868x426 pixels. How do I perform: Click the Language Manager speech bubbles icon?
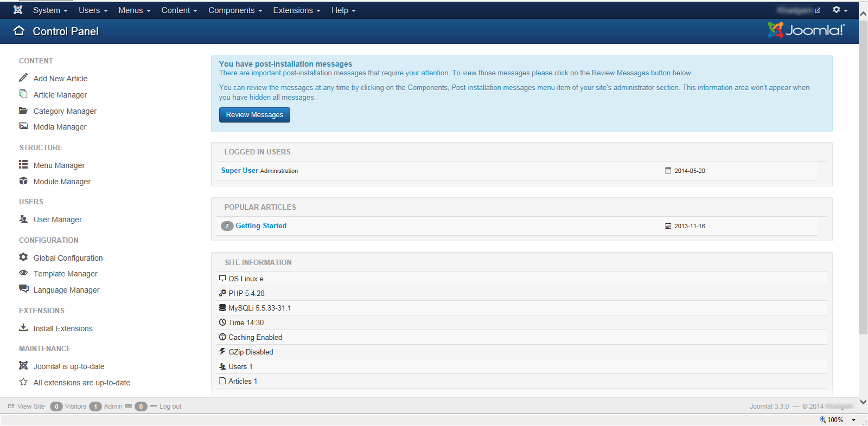point(24,289)
